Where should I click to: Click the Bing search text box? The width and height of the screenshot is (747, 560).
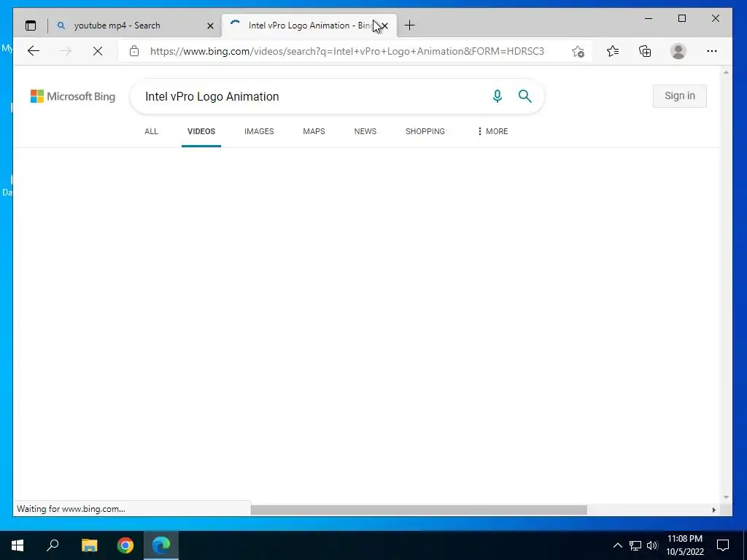(x=314, y=97)
